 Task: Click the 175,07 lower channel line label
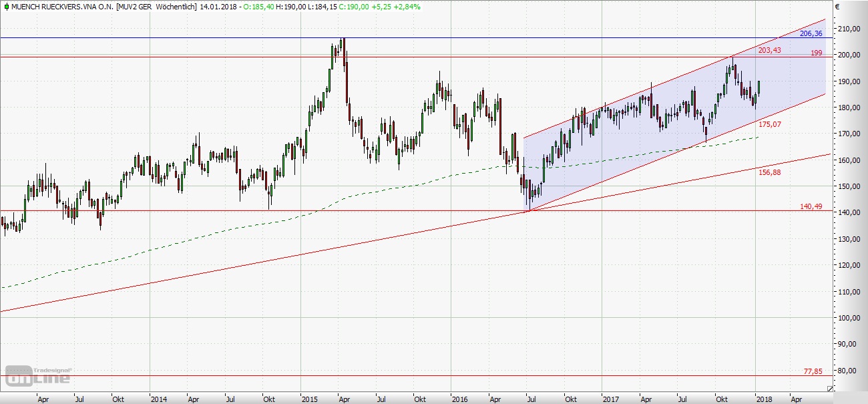[x=769, y=124]
